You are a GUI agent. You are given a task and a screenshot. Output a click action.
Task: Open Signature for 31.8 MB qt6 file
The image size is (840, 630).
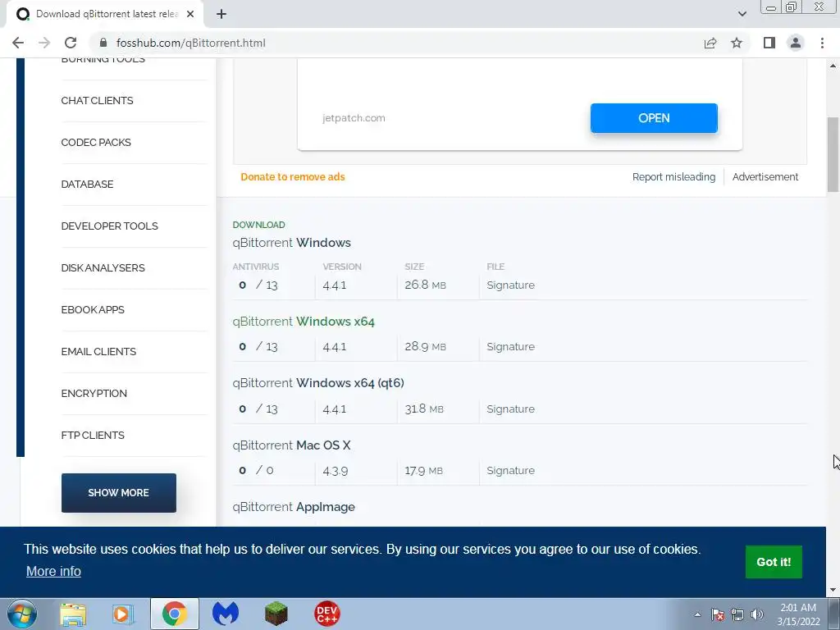point(510,409)
